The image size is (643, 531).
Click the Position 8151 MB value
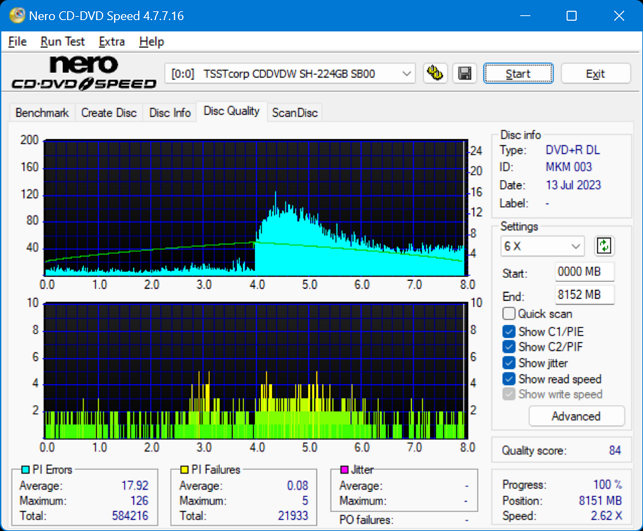tap(600, 500)
